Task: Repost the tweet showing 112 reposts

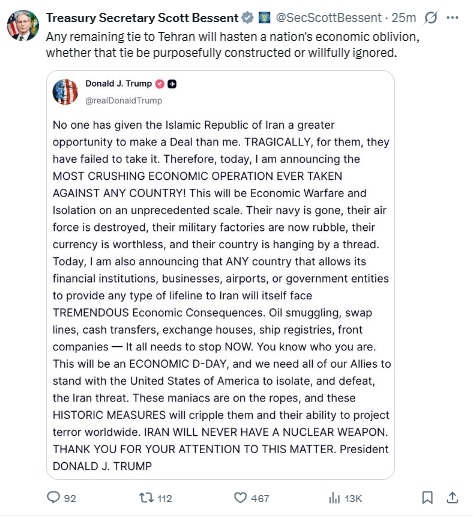Action: coord(155,498)
